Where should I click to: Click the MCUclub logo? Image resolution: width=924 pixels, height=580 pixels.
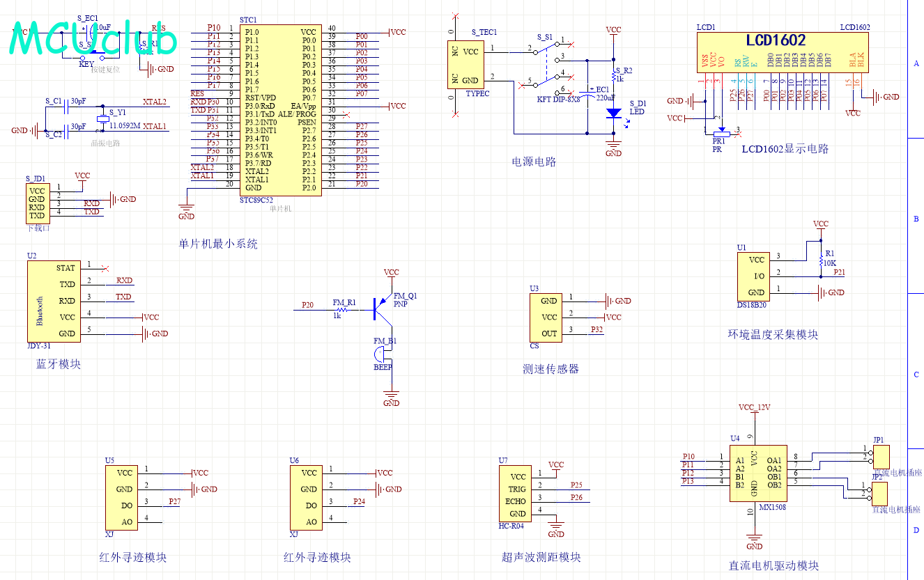coord(94,40)
